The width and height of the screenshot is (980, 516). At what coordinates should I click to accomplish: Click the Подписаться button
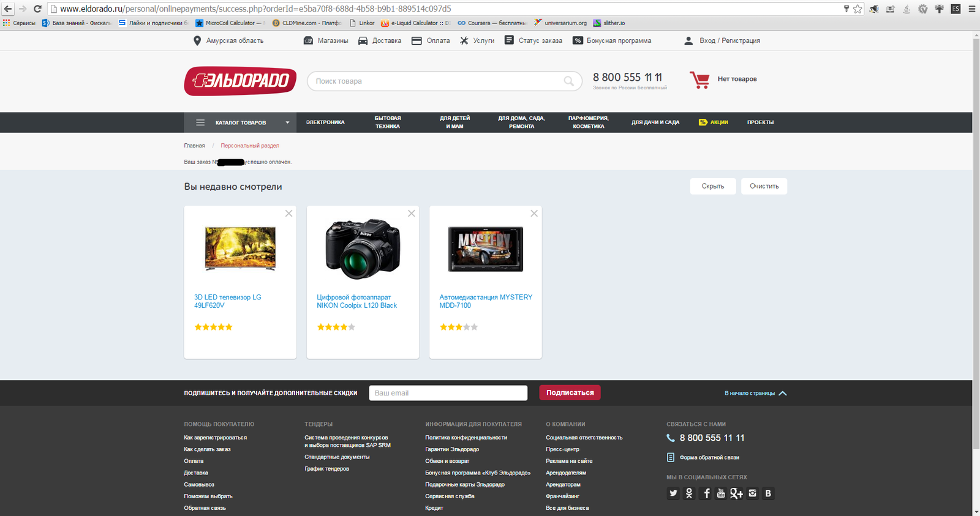coord(570,393)
